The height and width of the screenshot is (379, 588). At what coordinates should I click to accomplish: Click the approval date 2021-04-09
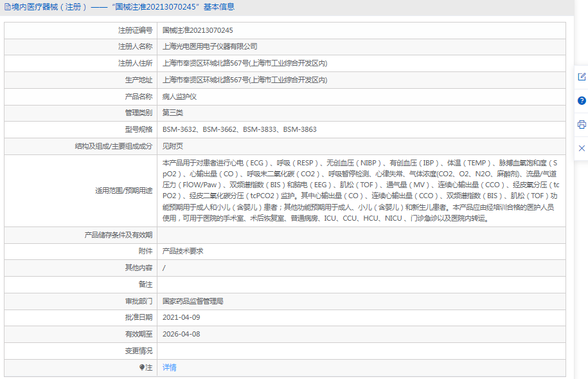181,317
